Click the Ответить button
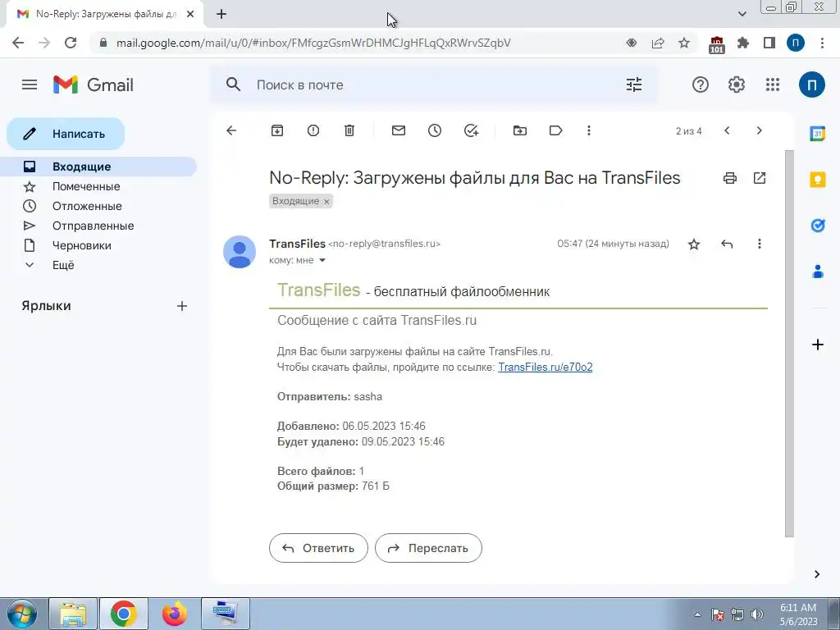This screenshot has width=840, height=630. 318,548
